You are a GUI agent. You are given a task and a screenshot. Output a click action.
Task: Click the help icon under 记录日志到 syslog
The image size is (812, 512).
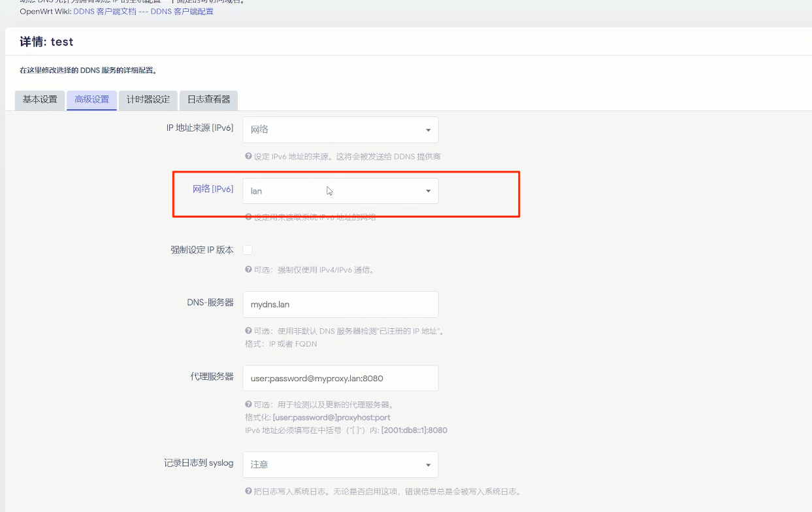tap(248, 491)
